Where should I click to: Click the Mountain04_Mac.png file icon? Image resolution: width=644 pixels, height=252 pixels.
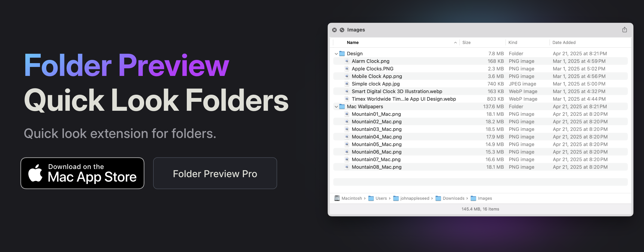pyautogui.click(x=347, y=137)
